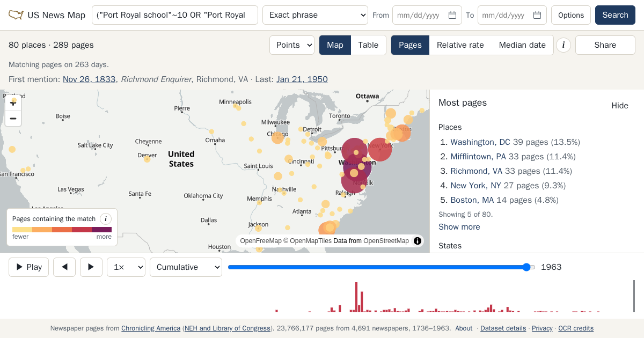Open the OCR credits footer link

tap(576, 328)
